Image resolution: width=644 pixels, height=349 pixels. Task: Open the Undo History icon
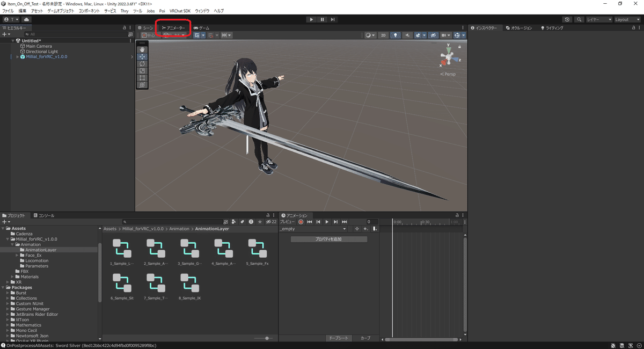click(x=567, y=19)
